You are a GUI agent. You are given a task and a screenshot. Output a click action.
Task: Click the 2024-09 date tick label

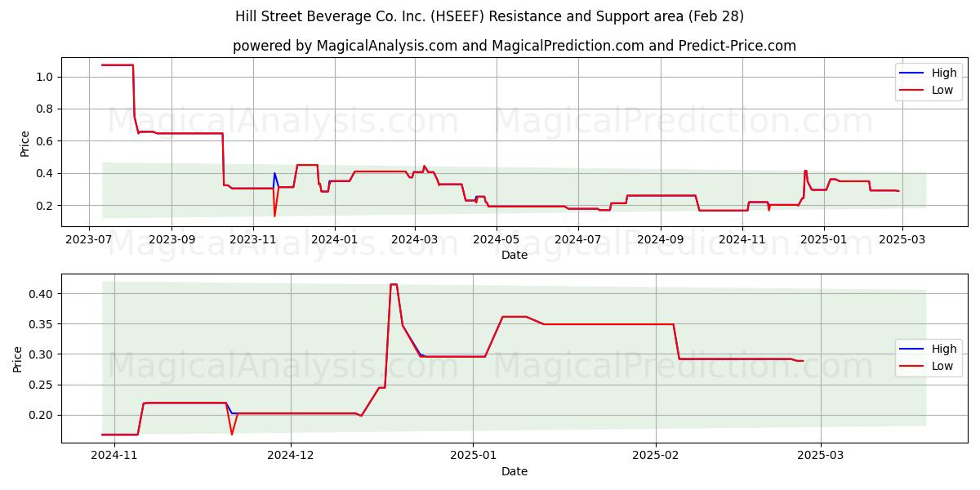coord(660,240)
